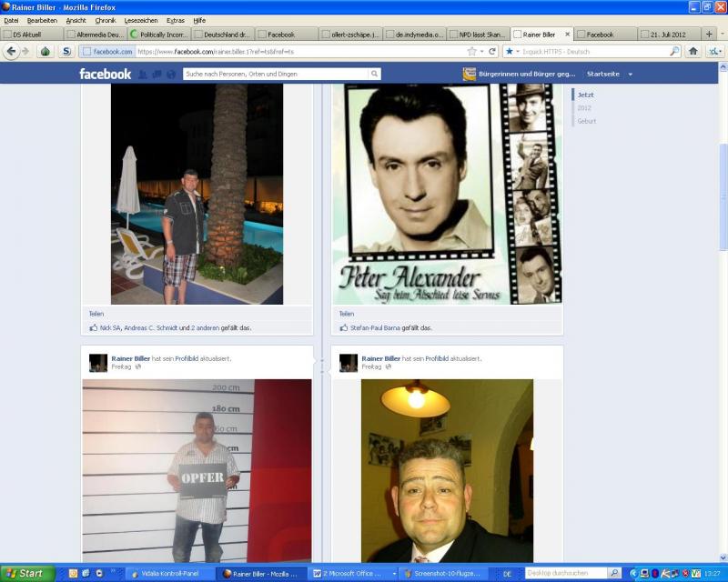This screenshot has width=728, height=582.
Task: Click the green onion Tor toolbar icon
Action: point(45,51)
